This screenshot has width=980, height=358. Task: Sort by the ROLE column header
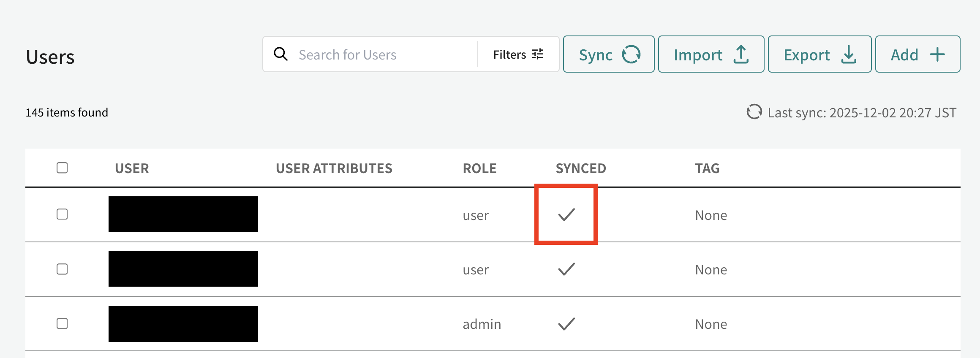click(x=480, y=168)
